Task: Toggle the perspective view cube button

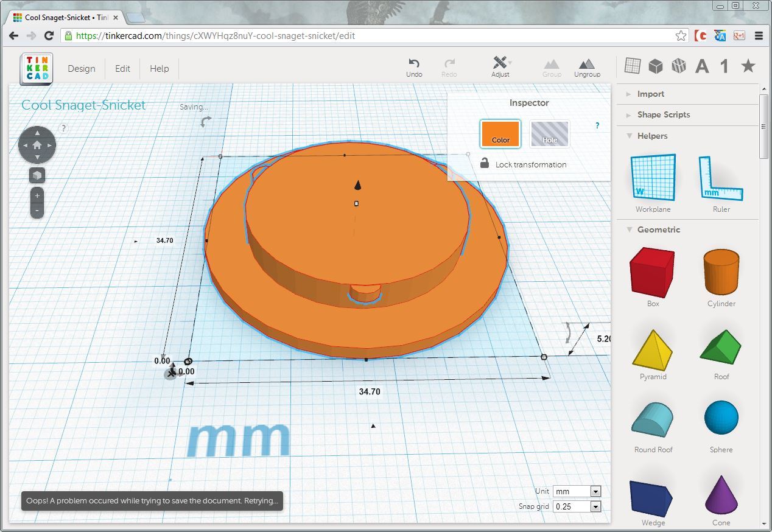Action: pyautogui.click(x=37, y=175)
